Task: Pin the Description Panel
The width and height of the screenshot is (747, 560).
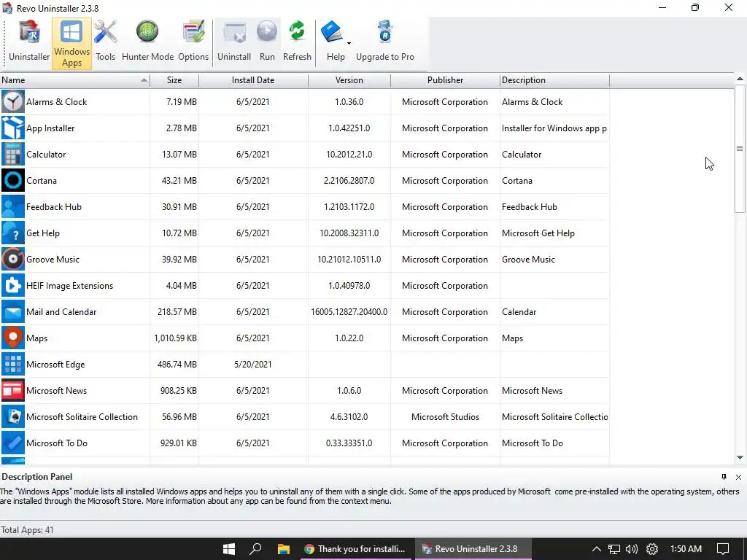Action: tap(724, 477)
